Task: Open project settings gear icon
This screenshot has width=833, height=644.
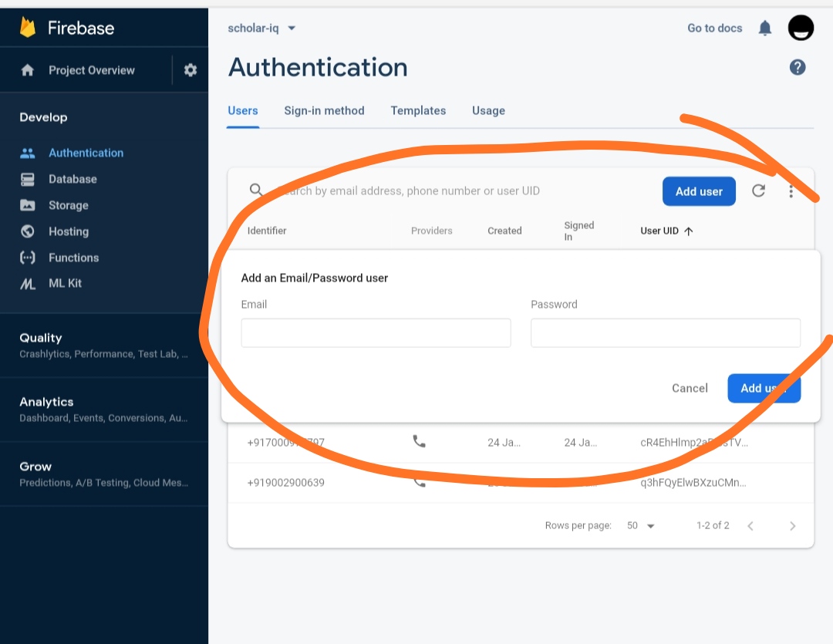Action: tap(191, 70)
